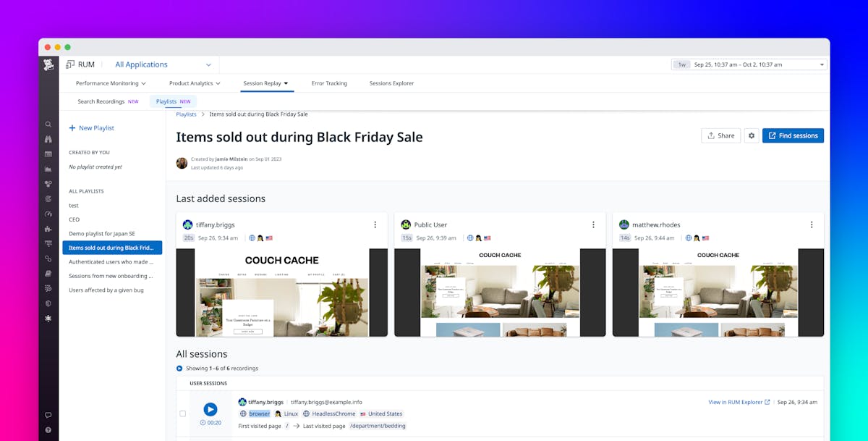Click the Find sessions button
Image resolution: width=868 pixels, height=441 pixels.
pyautogui.click(x=793, y=135)
